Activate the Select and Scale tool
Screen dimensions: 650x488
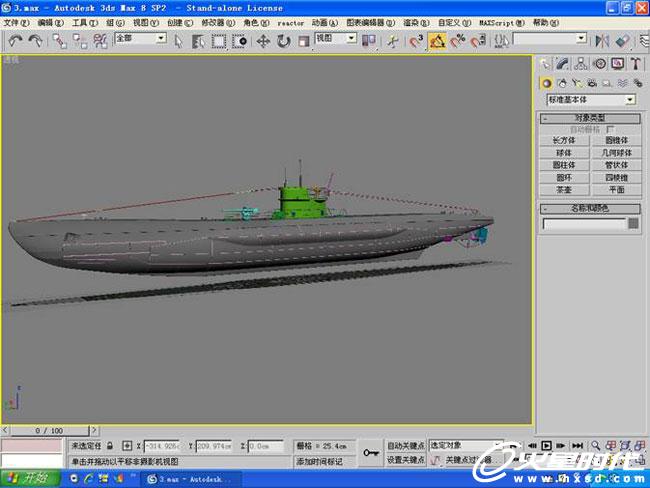tap(304, 41)
